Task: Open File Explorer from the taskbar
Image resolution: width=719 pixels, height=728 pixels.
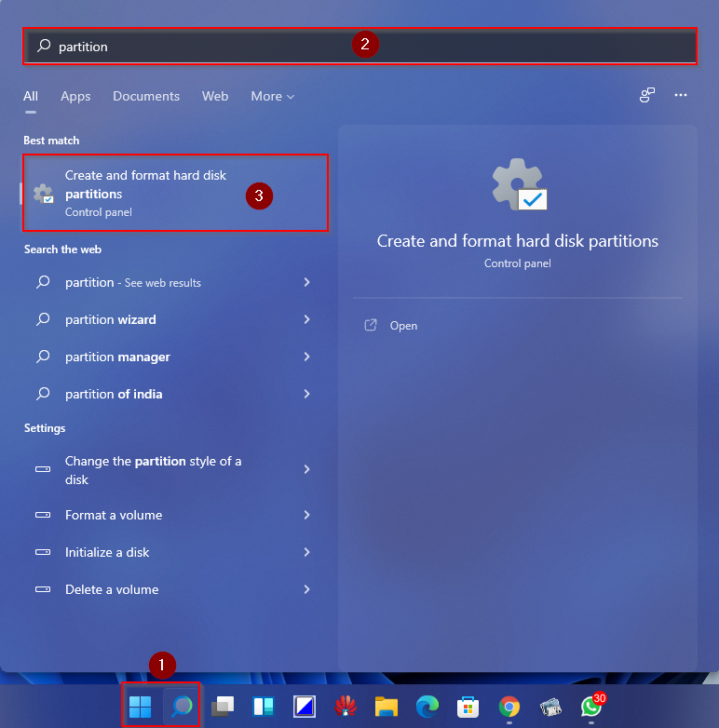Action: (x=387, y=707)
